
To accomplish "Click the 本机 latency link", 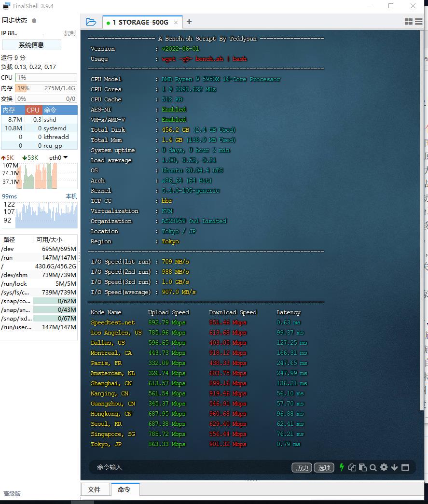I will (71, 196).
